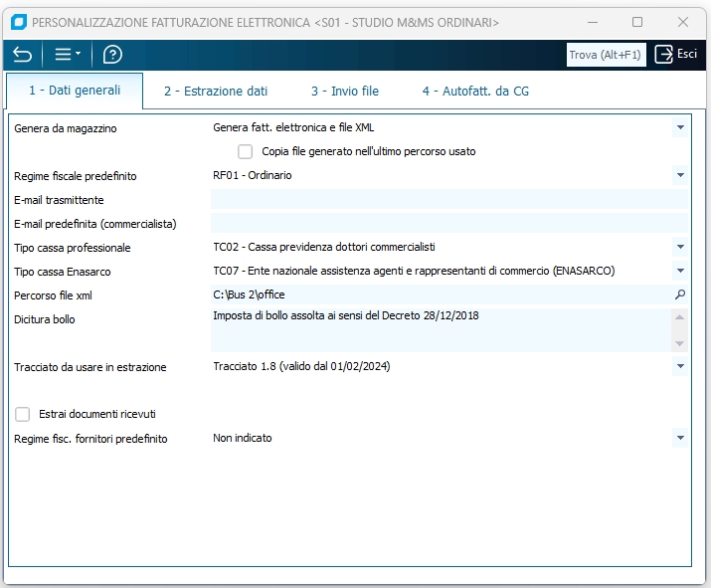Viewport: 711px width, 588px height.
Task: Click the Non indicato value
Action: 243,438
